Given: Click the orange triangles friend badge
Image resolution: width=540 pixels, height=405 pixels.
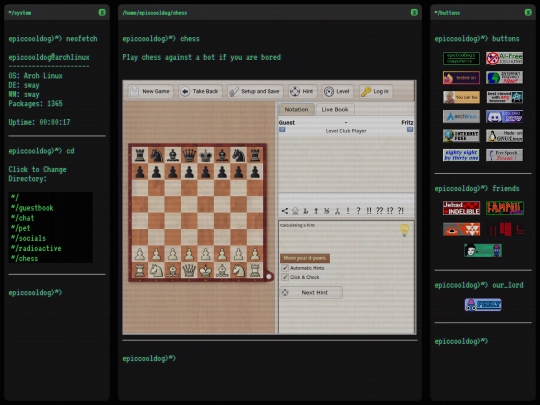Looking at the screenshot, I should coord(461,229).
